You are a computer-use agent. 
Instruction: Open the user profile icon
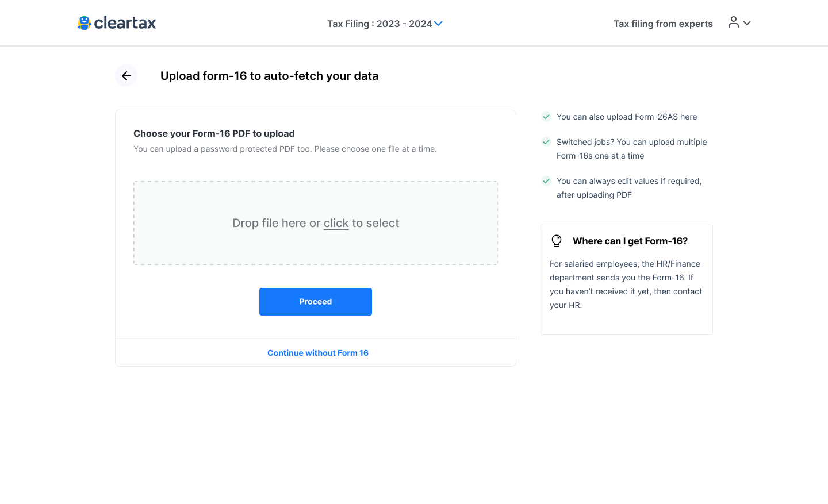(x=734, y=22)
